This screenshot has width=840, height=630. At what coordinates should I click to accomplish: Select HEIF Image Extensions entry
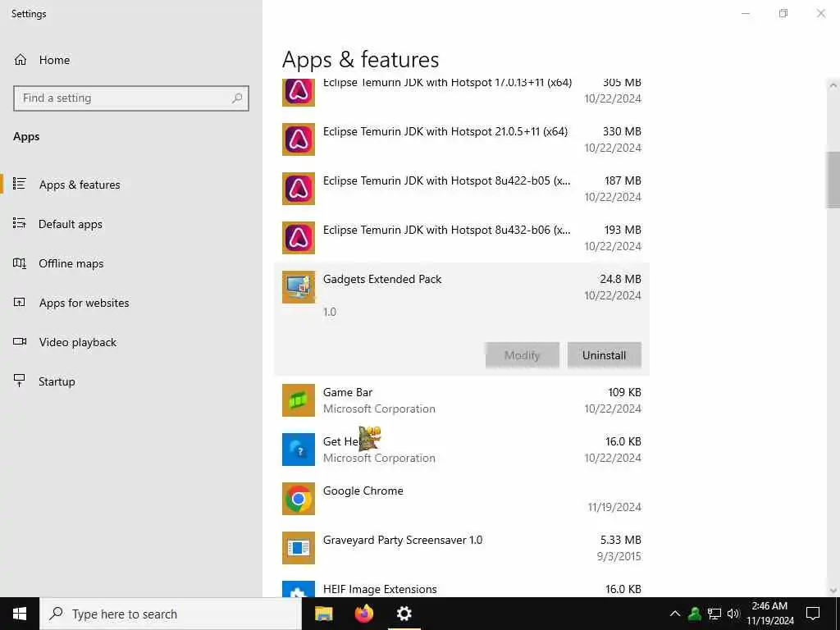(x=462, y=585)
